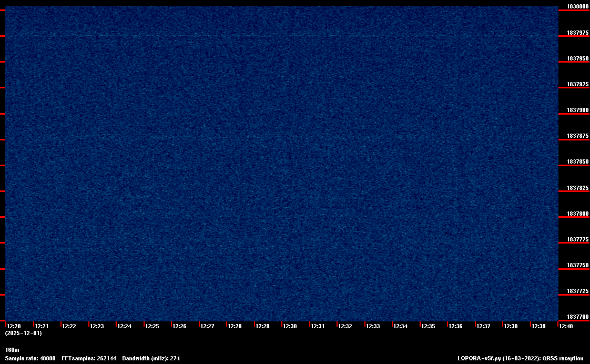The image size is (590, 364).
Task: Click the 12:26 time label
Action: tap(179, 326)
